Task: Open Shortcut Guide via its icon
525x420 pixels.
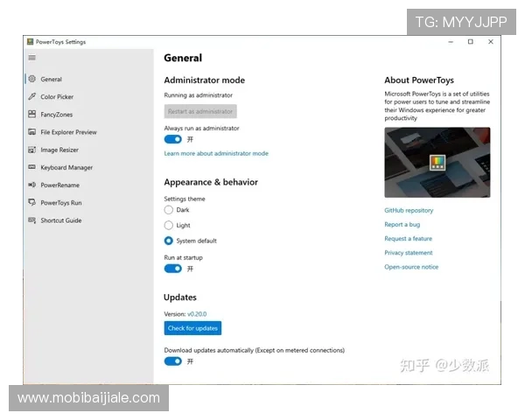Action: tap(32, 220)
